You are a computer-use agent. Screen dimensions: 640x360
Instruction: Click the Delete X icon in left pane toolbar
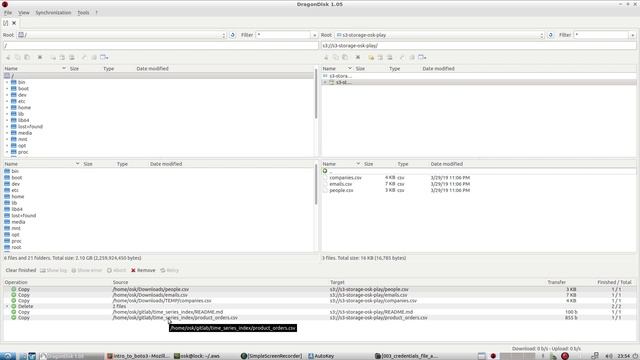point(40,58)
